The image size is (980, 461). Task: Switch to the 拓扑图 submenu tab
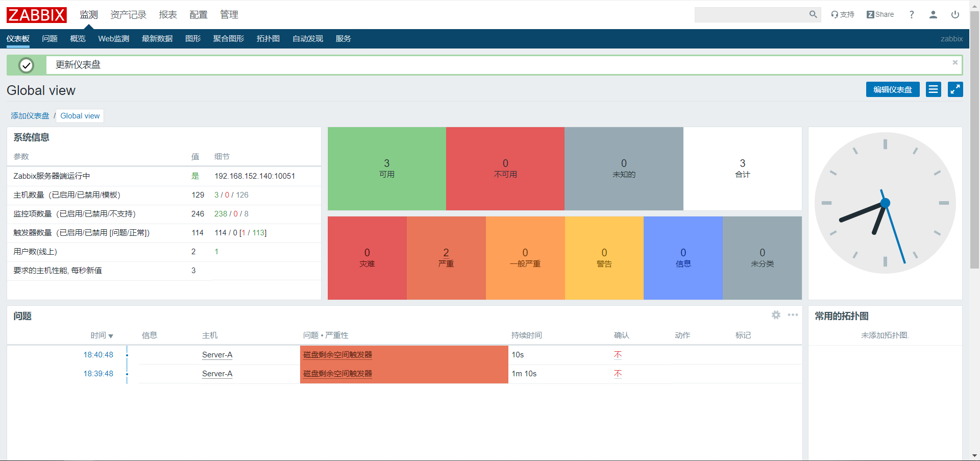pos(268,39)
